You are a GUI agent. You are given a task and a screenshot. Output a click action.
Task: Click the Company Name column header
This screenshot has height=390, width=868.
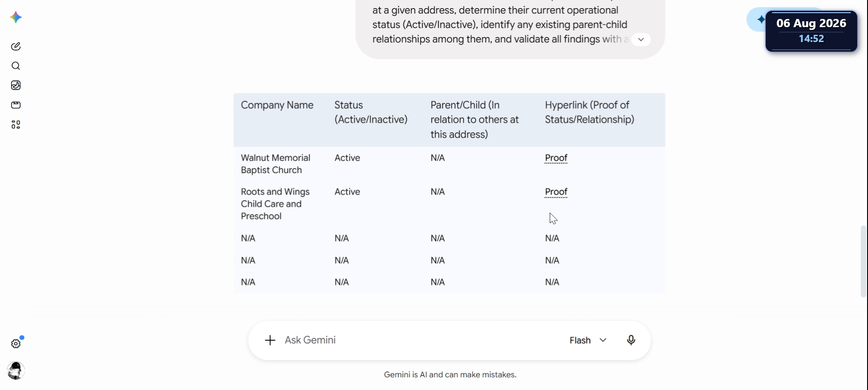[277, 105]
